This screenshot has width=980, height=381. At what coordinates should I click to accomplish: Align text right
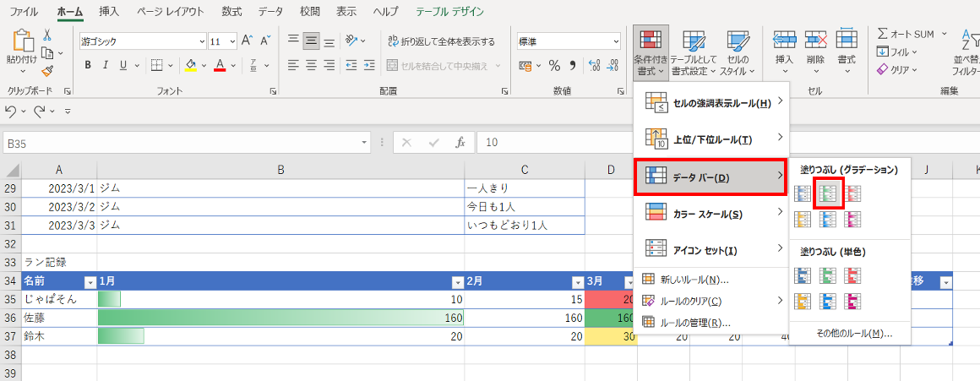329,65
